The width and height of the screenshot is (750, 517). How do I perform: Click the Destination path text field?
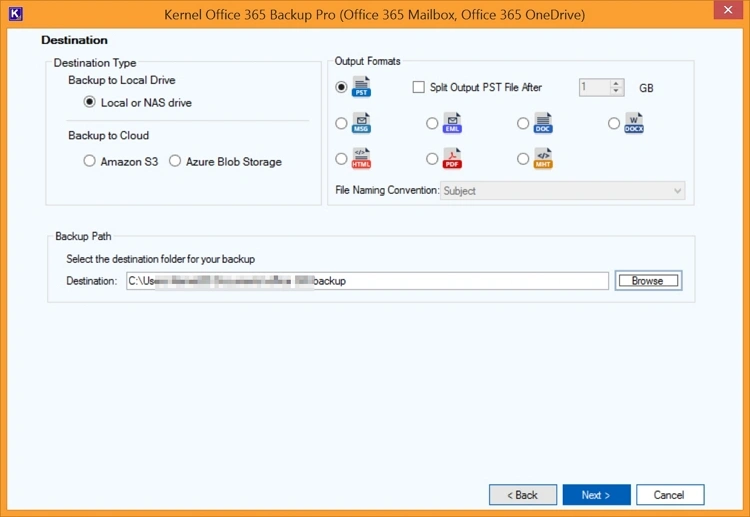pos(367,281)
